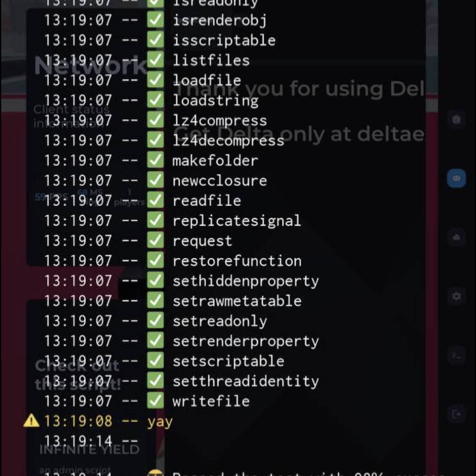Select the replicatesignal log line
This screenshot has height=476, width=476.
tap(236, 221)
